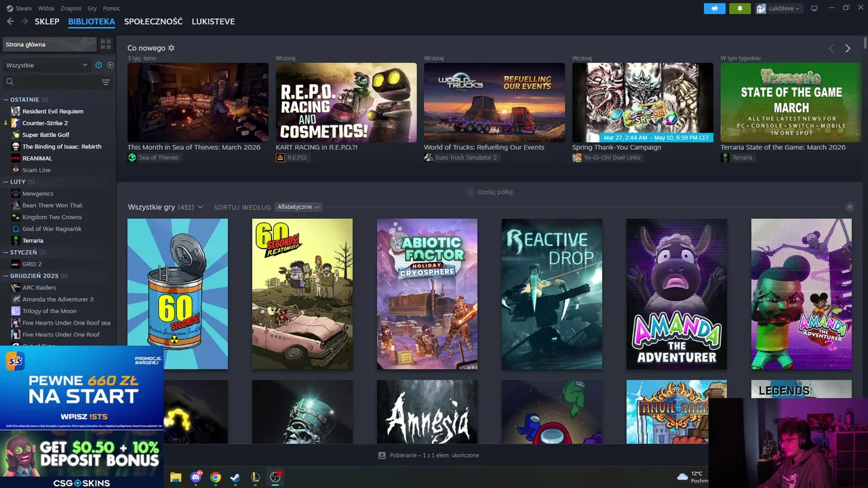
Task: Show next What's New items arrow
Action: coord(848,48)
